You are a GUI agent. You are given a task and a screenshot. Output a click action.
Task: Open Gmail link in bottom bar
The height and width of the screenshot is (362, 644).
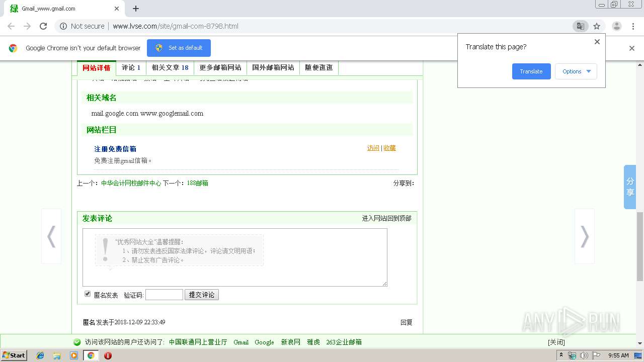pos(241,342)
